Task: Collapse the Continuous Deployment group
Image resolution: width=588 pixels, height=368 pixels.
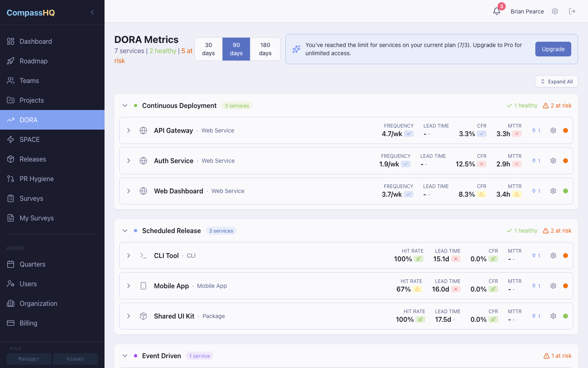Action: (x=125, y=105)
